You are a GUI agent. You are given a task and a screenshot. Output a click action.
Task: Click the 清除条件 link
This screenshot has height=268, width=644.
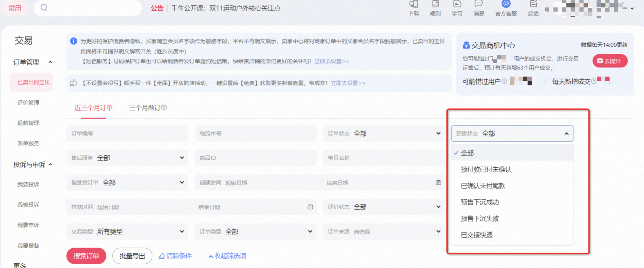[175, 256]
